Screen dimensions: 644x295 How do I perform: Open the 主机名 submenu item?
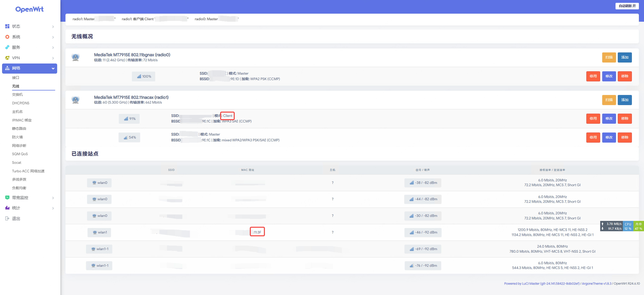pos(17,111)
